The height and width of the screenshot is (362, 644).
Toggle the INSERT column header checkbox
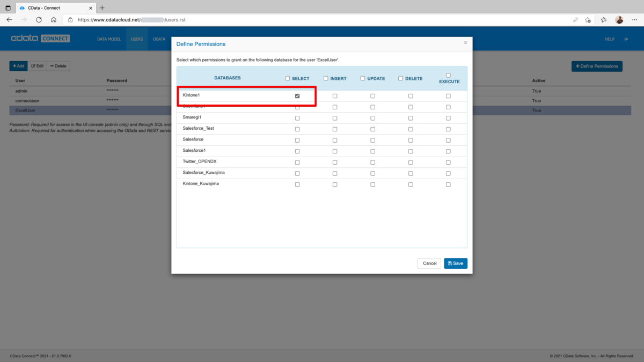pyautogui.click(x=326, y=78)
